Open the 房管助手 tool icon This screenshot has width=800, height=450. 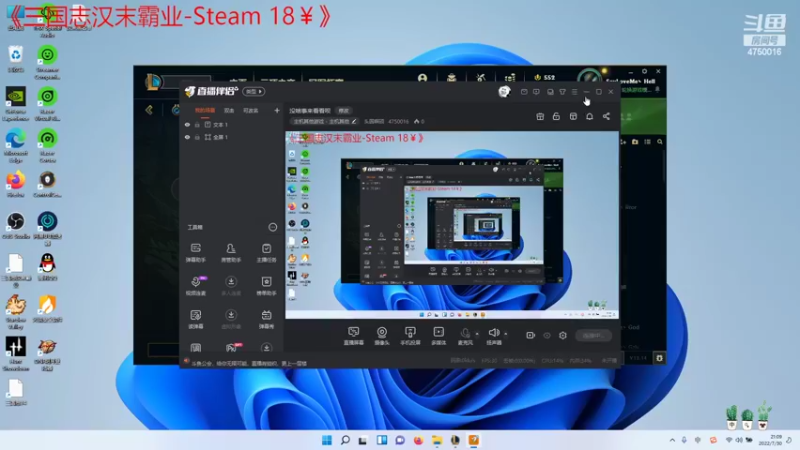231,252
